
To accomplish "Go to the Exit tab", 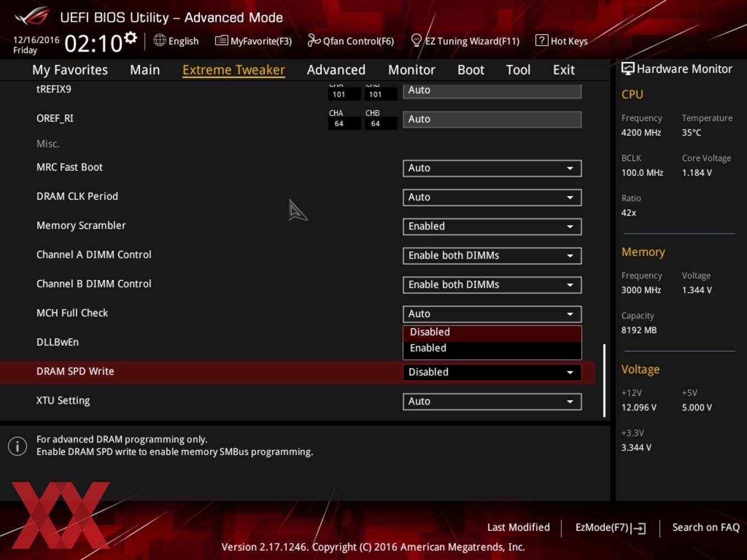I will coord(564,70).
